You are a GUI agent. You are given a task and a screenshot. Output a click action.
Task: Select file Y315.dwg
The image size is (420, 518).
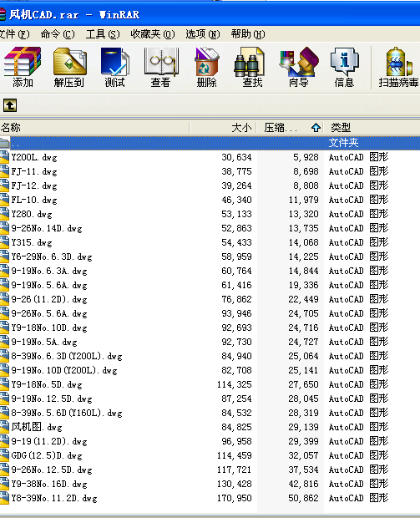(32, 242)
